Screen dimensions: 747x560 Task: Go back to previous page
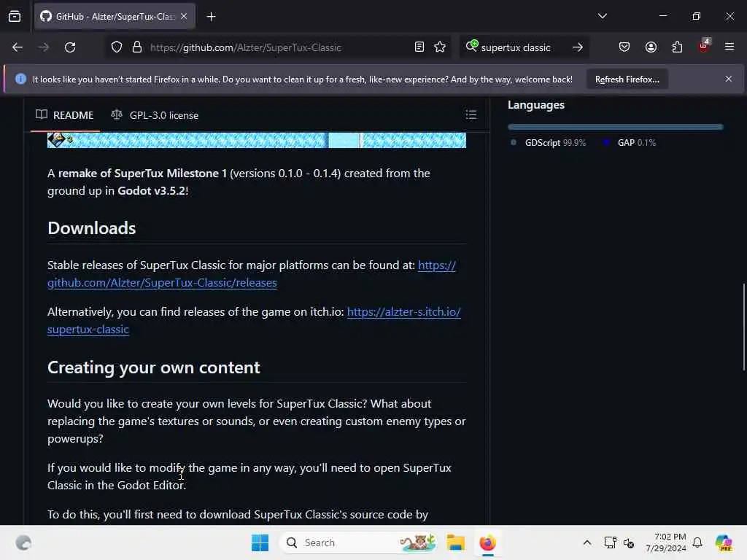18,47
